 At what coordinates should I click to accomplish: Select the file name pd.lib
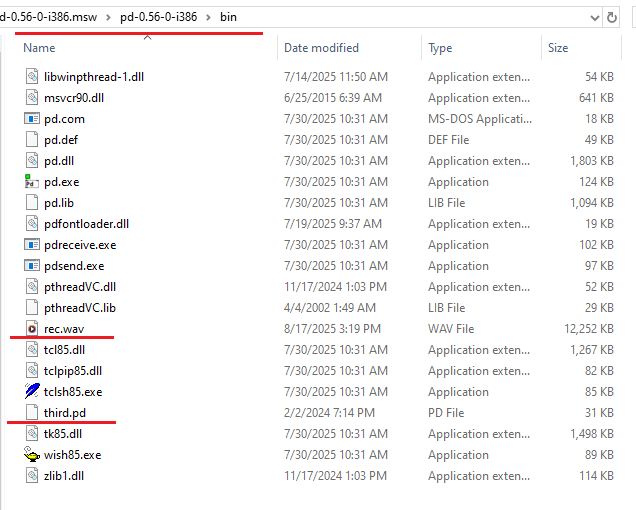[x=59, y=203]
